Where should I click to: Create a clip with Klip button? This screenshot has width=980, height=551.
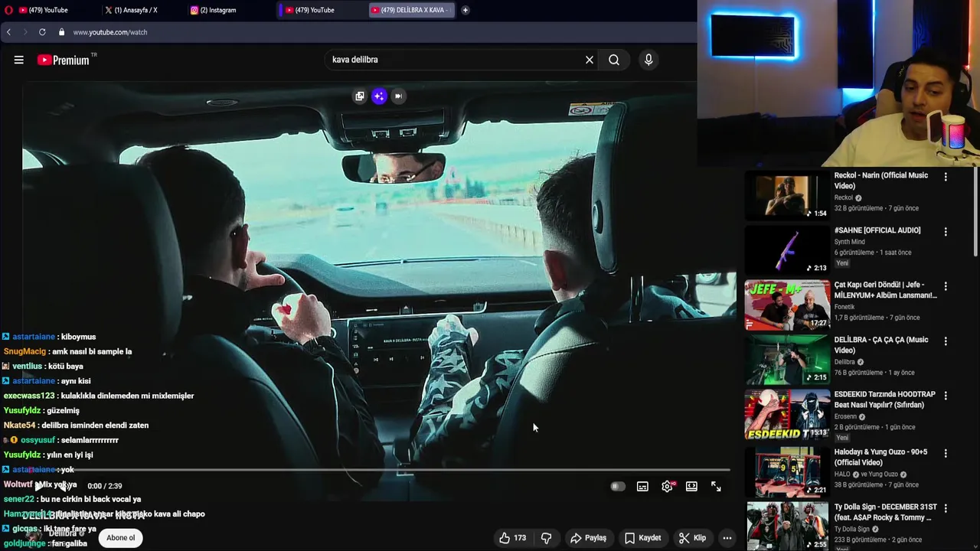point(692,538)
